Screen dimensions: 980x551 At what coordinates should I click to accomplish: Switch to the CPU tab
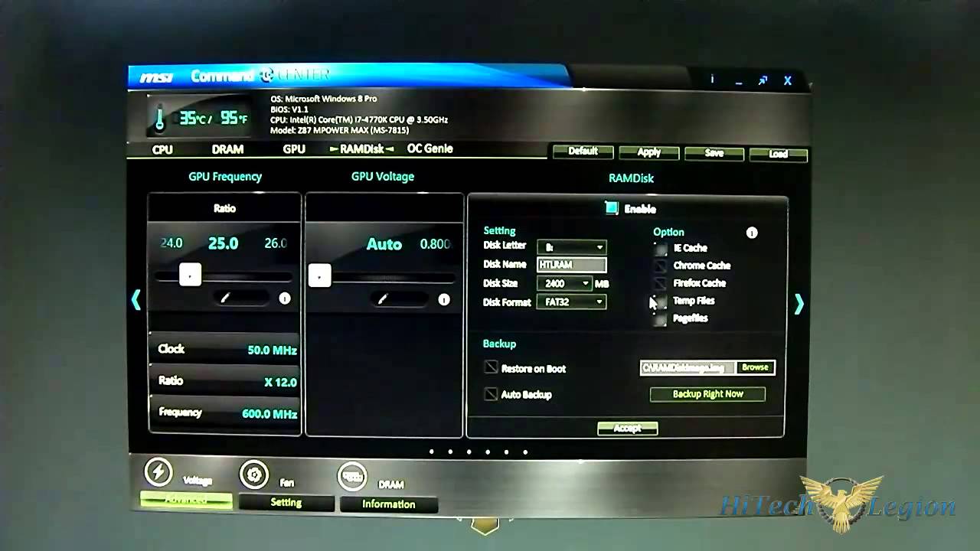162,150
